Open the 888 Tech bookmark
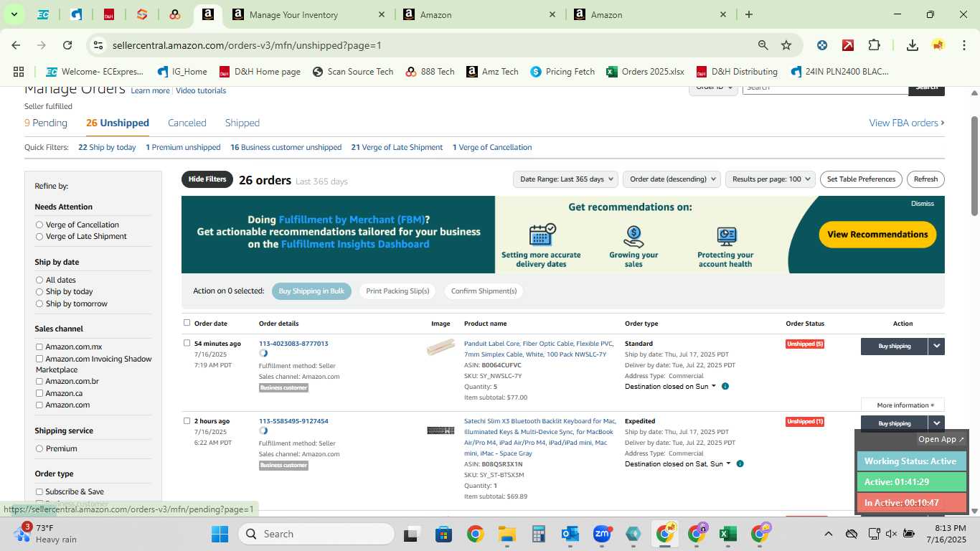The height and width of the screenshot is (551, 980). tap(430, 72)
